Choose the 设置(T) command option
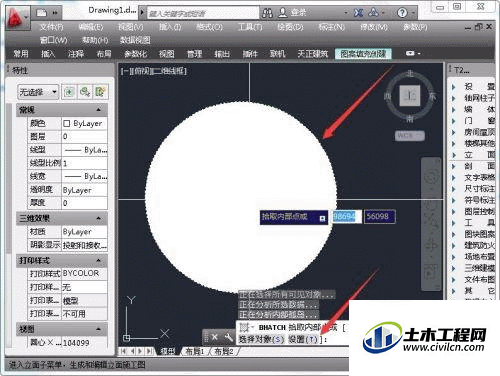 (x=303, y=340)
